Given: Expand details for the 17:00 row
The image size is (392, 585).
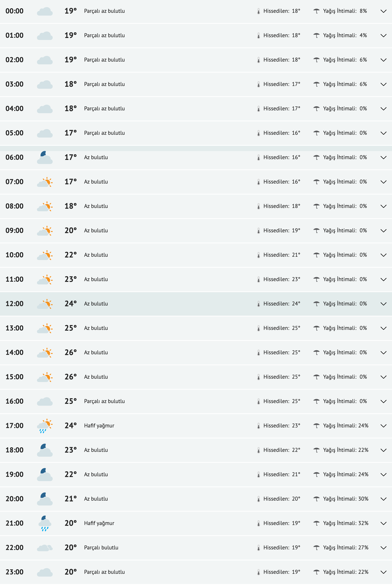Looking at the screenshot, I should [383, 426].
